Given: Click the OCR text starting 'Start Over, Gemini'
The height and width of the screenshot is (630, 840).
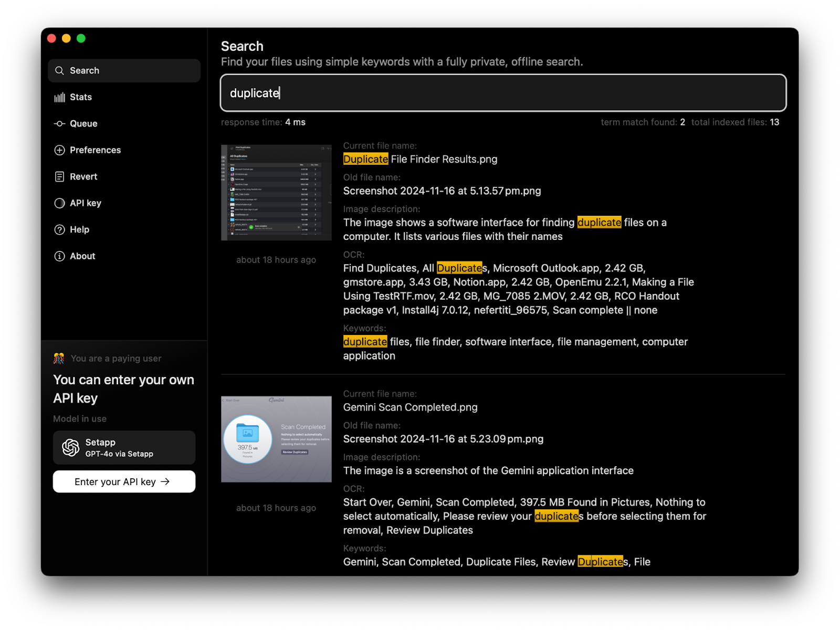Looking at the screenshot, I should pos(525,516).
